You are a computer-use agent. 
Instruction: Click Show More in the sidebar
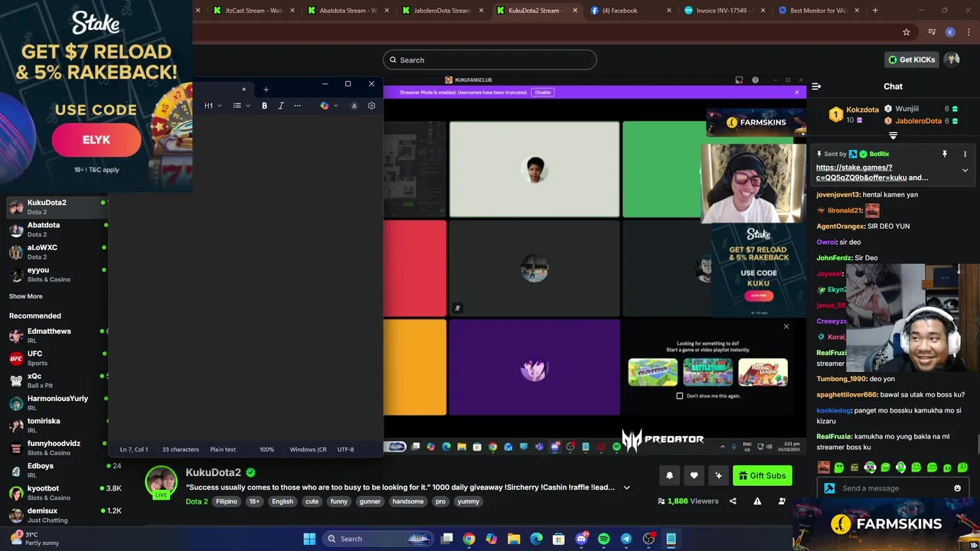(26, 296)
